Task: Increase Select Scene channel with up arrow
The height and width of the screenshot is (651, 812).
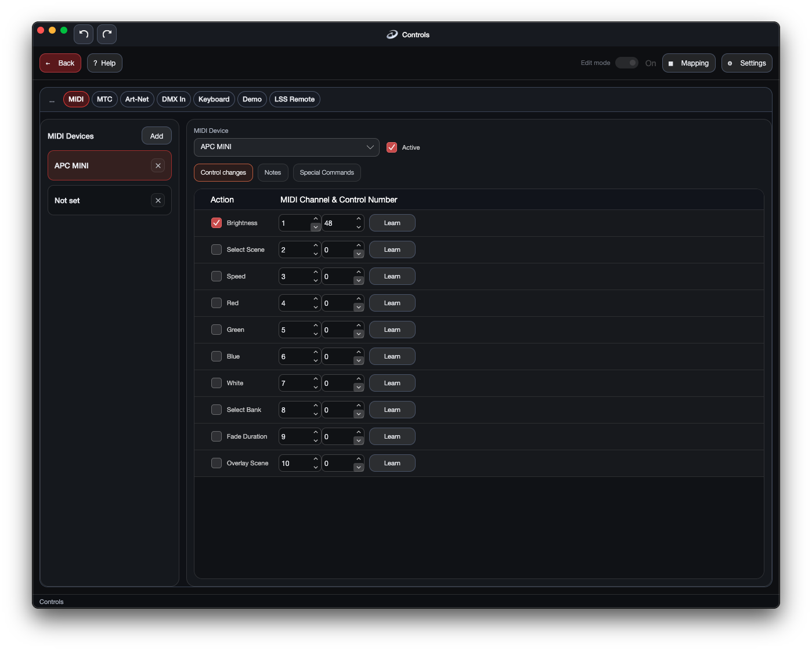Action: pos(316,245)
